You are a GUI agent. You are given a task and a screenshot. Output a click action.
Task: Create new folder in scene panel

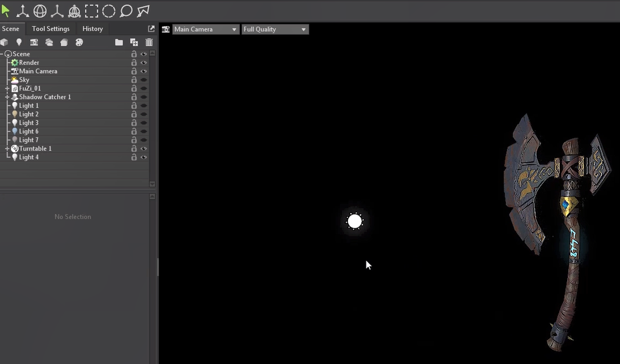click(x=119, y=42)
